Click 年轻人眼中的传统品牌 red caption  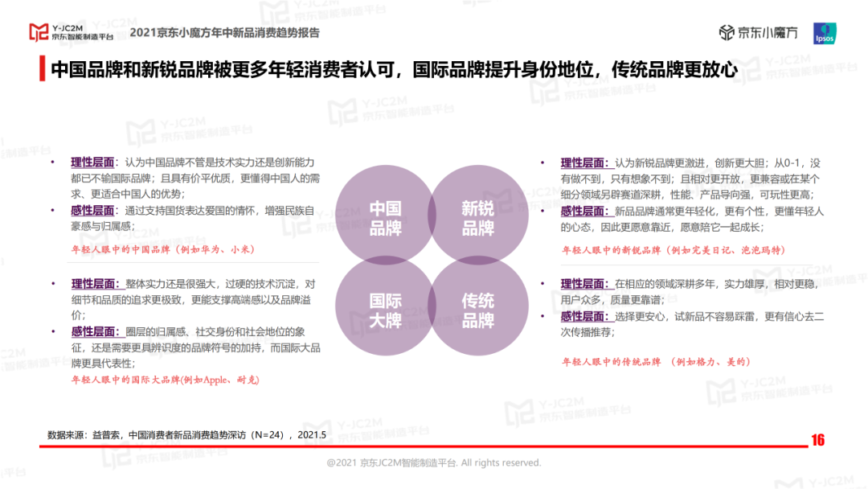point(656,362)
